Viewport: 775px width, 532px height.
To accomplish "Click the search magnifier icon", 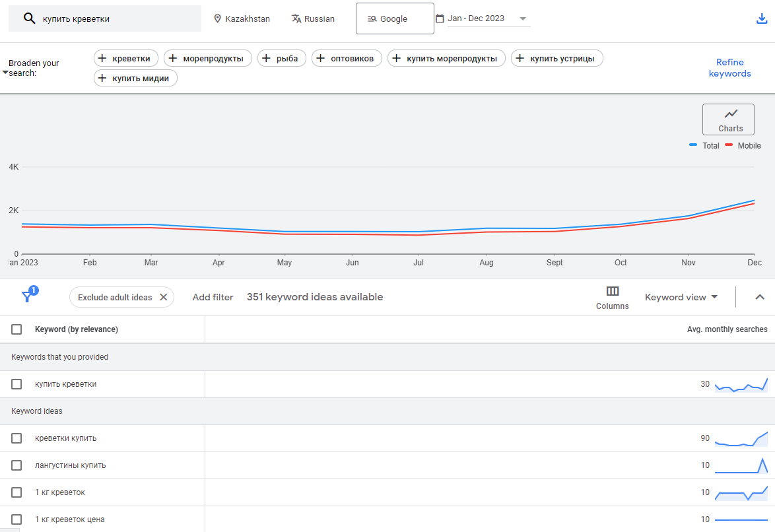I will (29, 18).
